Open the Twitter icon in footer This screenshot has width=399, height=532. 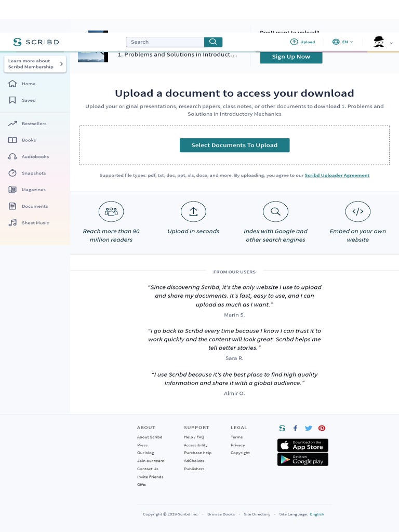(309, 428)
